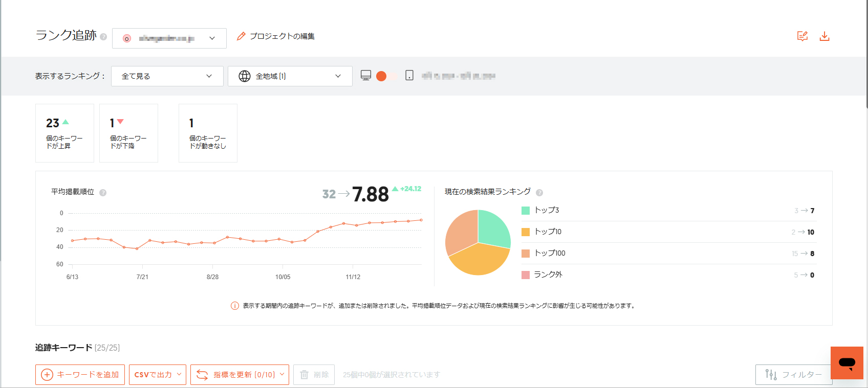
Task: Click the pink ランク外 legend swatch
Action: click(x=526, y=275)
